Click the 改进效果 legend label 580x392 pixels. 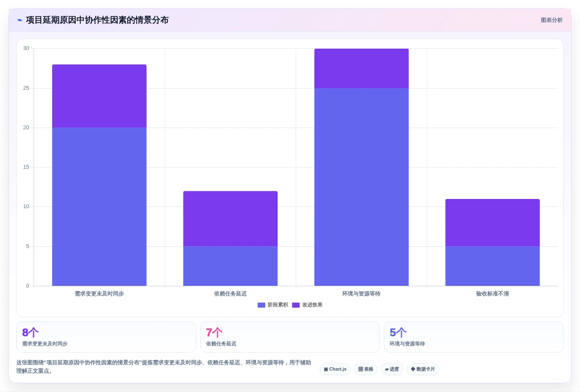312,305
